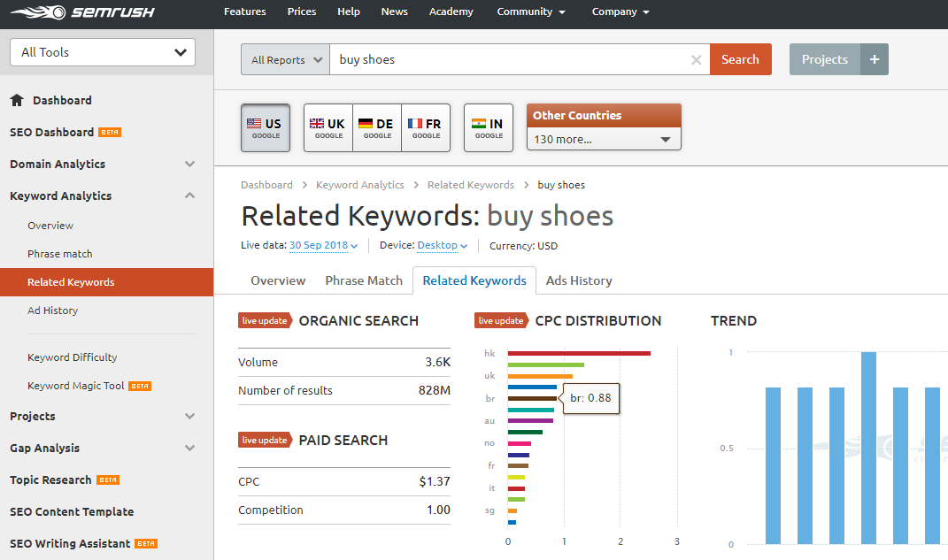Click the orange Search button

[741, 59]
